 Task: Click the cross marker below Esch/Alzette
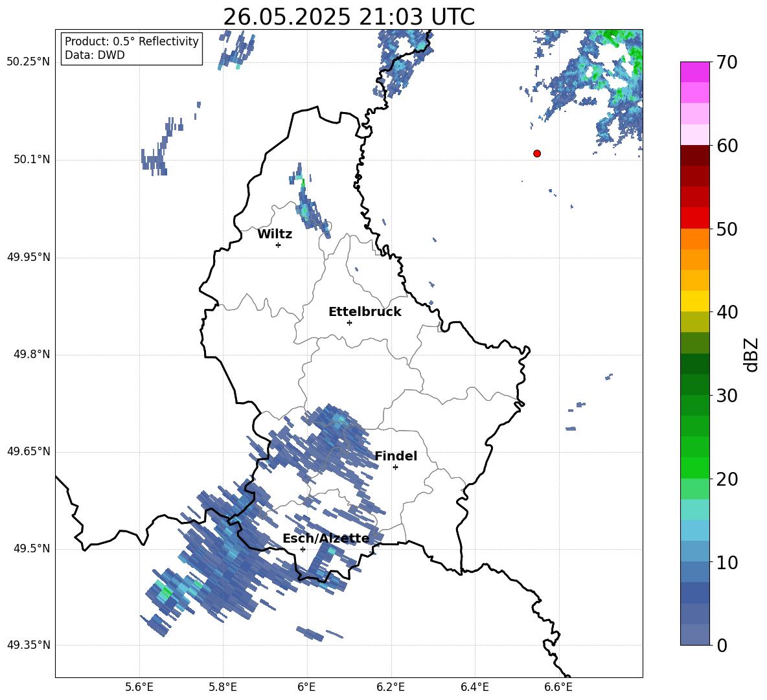pos(303,549)
